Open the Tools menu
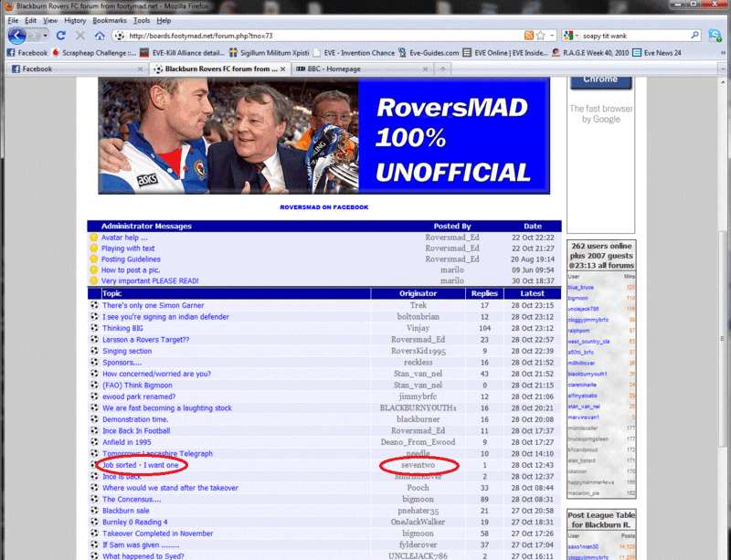The width and height of the screenshot is (731, 560). click(x=142, y=20)
